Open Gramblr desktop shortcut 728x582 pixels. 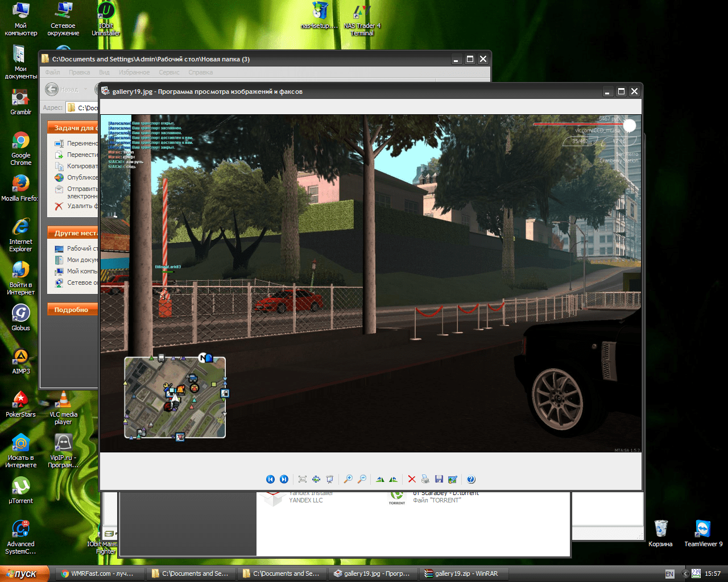(x=21, y=102)
